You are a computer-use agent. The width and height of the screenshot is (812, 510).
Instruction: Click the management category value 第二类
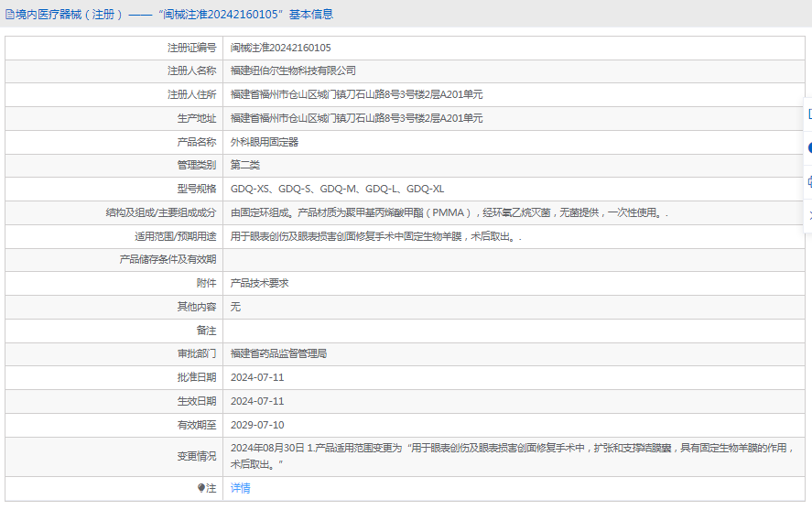(x=245, y=165)
